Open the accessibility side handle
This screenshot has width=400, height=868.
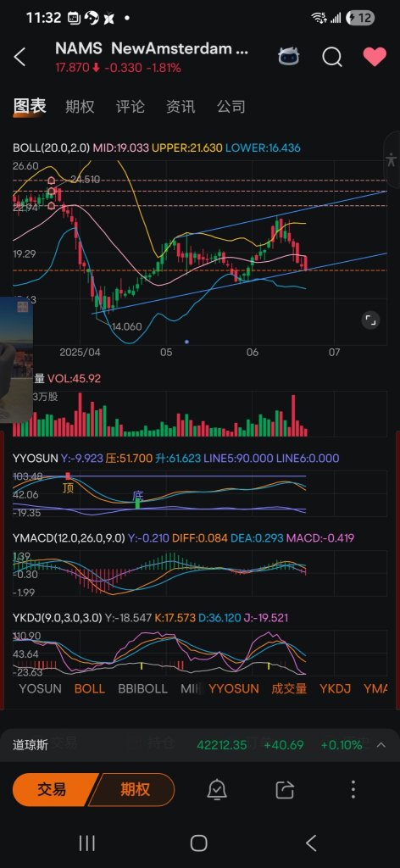[392, 160]
